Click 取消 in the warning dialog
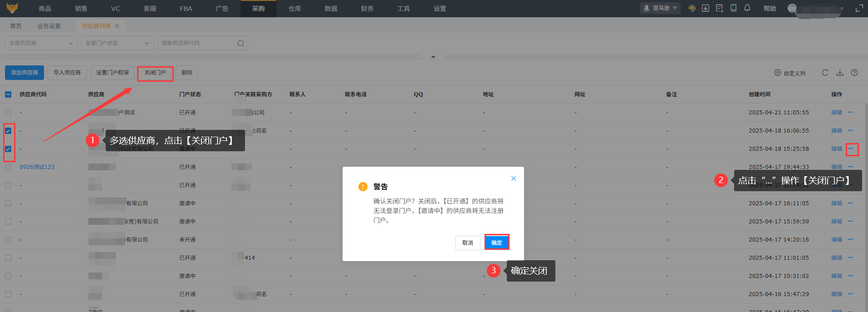This screenshot has height=312, width=868. (468, 243)
